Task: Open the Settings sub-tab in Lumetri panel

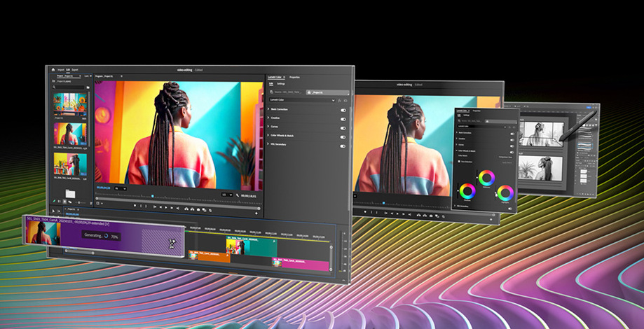Action: pos(281,84)
